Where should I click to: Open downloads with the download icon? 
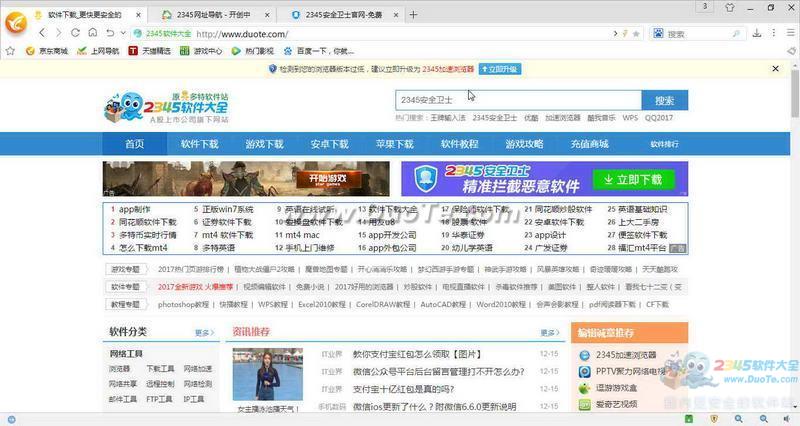point(757,33)
